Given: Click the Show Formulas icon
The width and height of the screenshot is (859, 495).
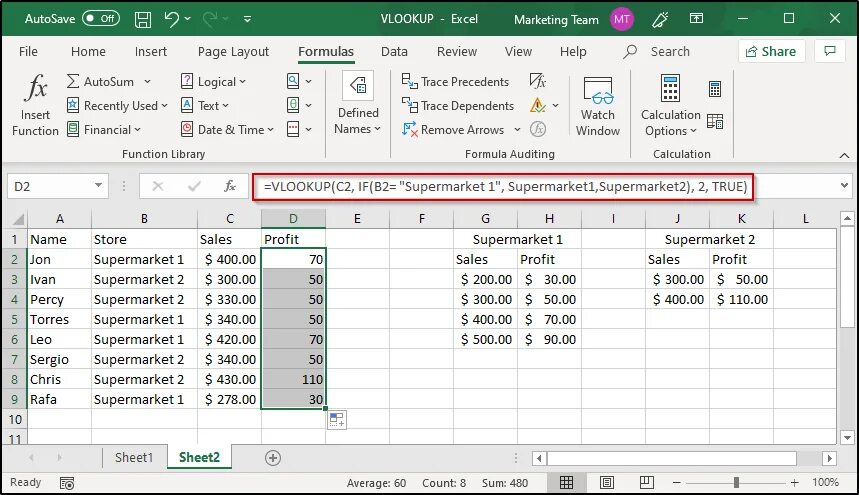Looking at the screenshot, I should click(x=538, y=81).
